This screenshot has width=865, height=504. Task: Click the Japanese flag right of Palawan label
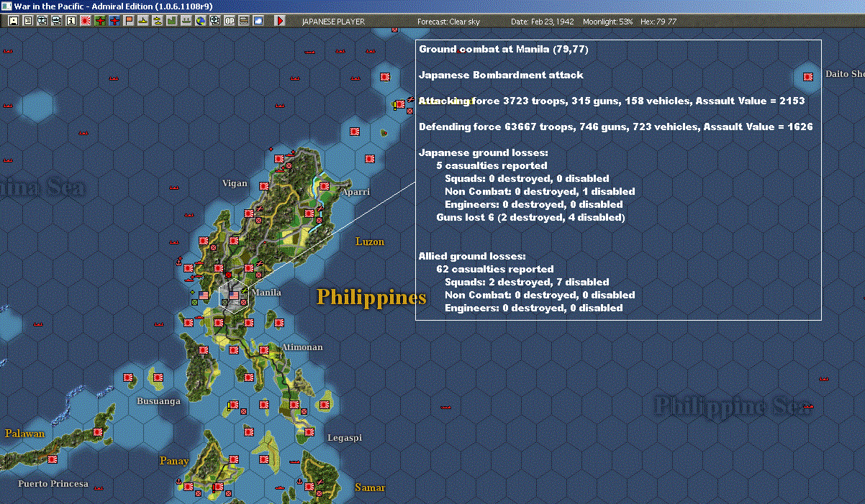(98, 431)
